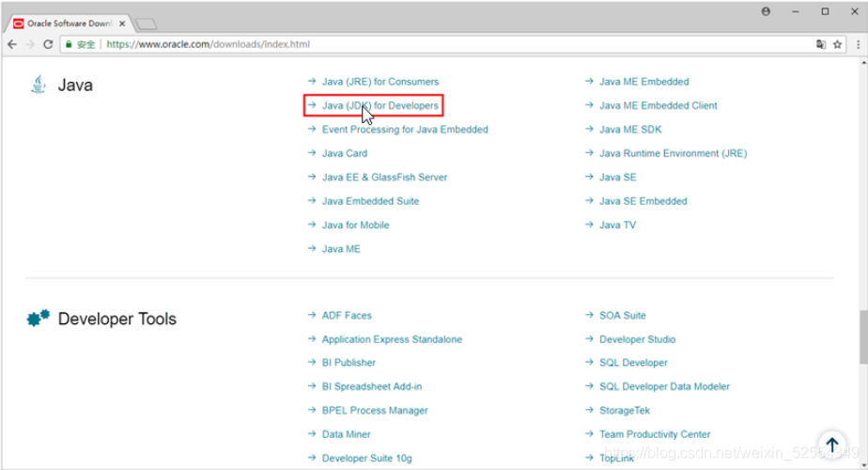
Task: Maximize the Chrome window
Action: point(825,11)
